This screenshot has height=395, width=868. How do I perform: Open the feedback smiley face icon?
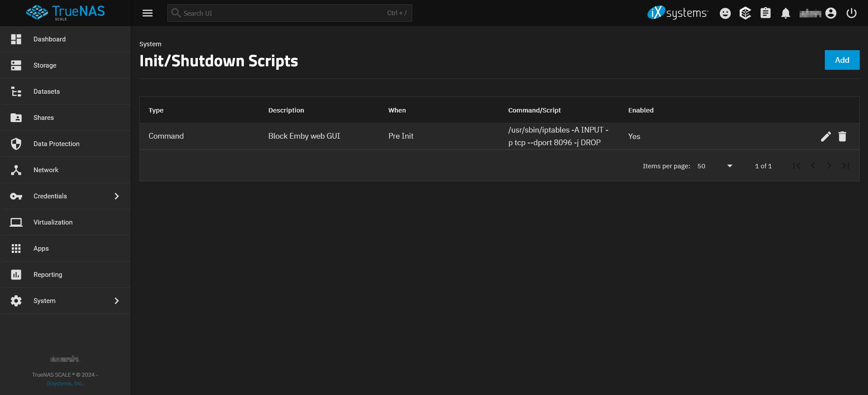coord(725,13)
